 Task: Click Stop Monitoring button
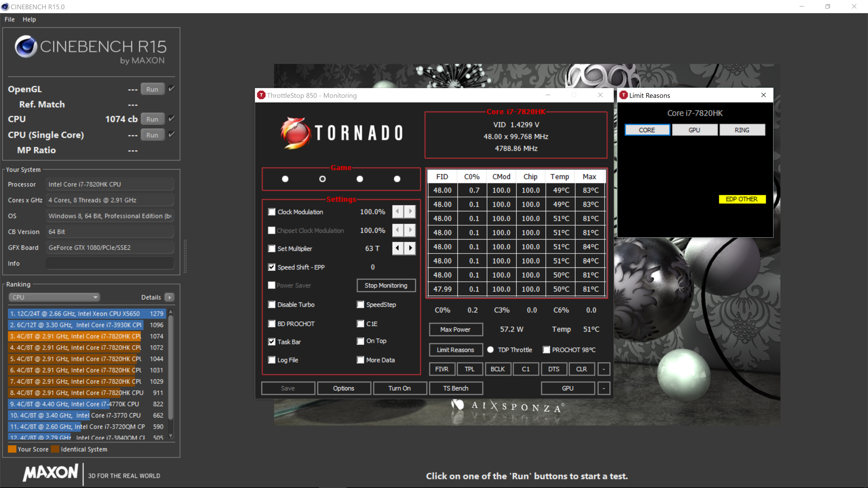click(x=386, y=286)
